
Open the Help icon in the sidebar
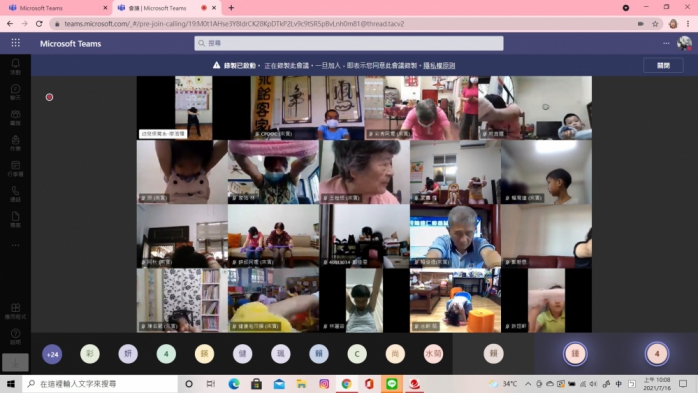(x=15, y=336)
